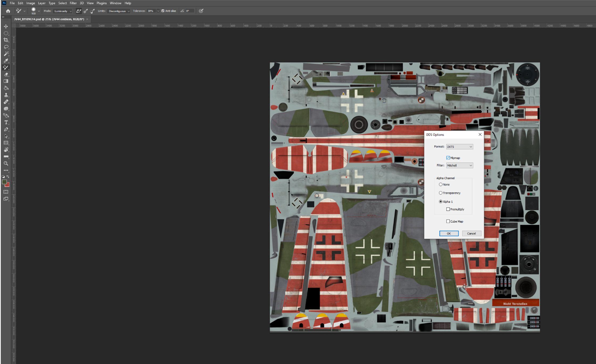Select the Horizontal Type tool
Viewport: 596px width, 364px height.
(6, 122)
